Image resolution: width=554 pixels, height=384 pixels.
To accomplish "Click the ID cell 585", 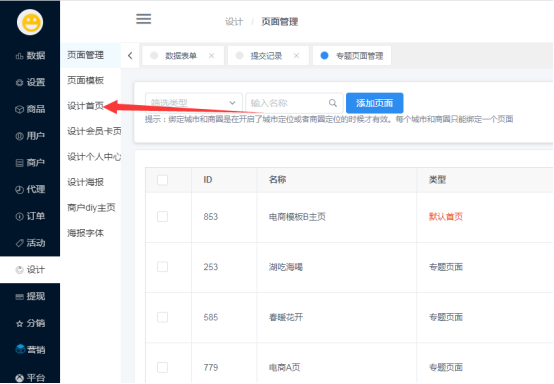I will coord(211,317).
